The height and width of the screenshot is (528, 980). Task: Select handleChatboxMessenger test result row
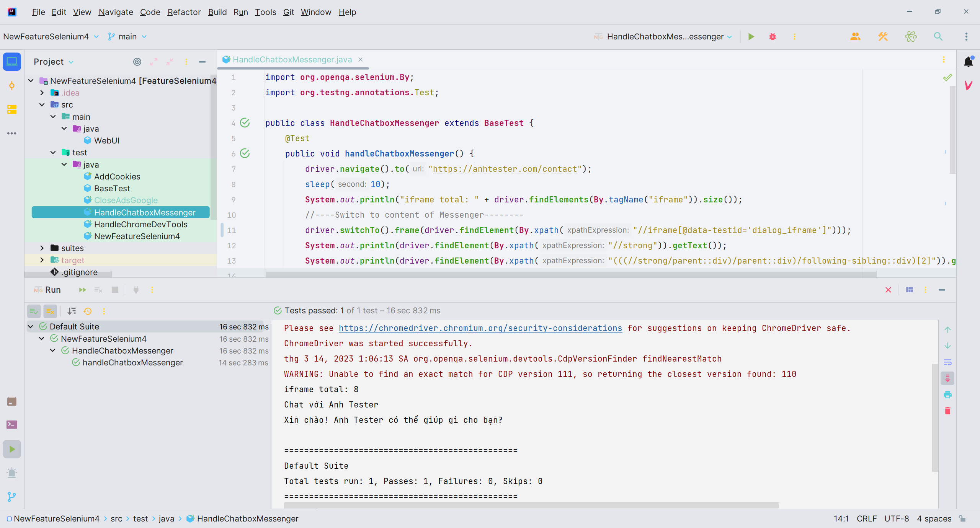tap(148, 362)
